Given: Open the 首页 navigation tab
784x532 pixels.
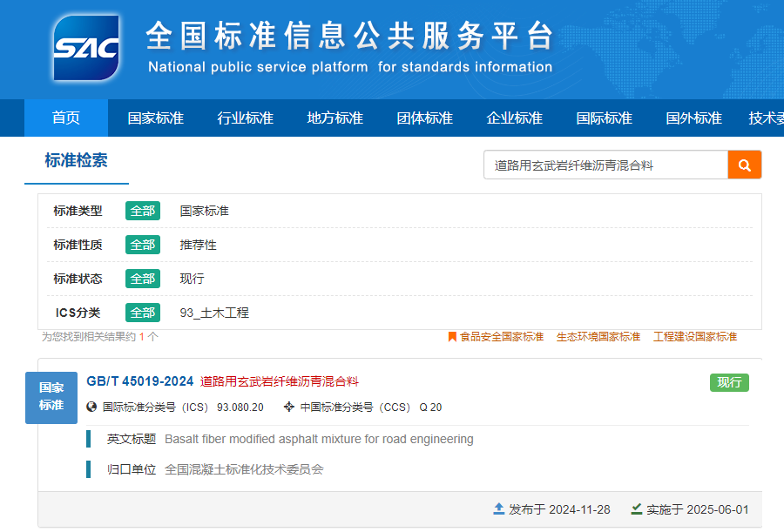Looking at the screenshot, I should pyautogui.click(x=66, y=118).
